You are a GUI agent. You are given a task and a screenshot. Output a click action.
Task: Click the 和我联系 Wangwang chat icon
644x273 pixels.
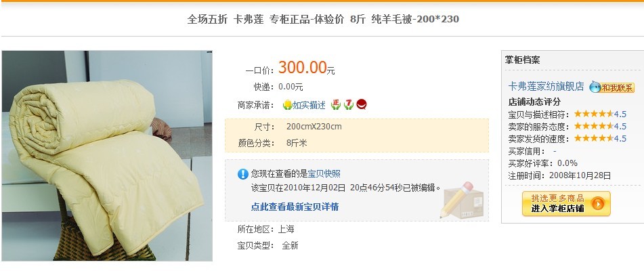pos(612,87)
